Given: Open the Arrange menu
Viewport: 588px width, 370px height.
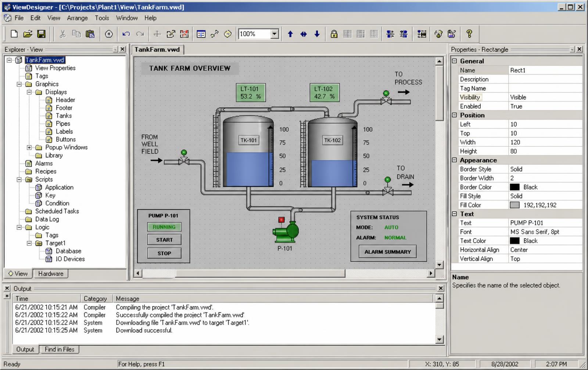Looking at the screenshot, I should tap(77, 18).
